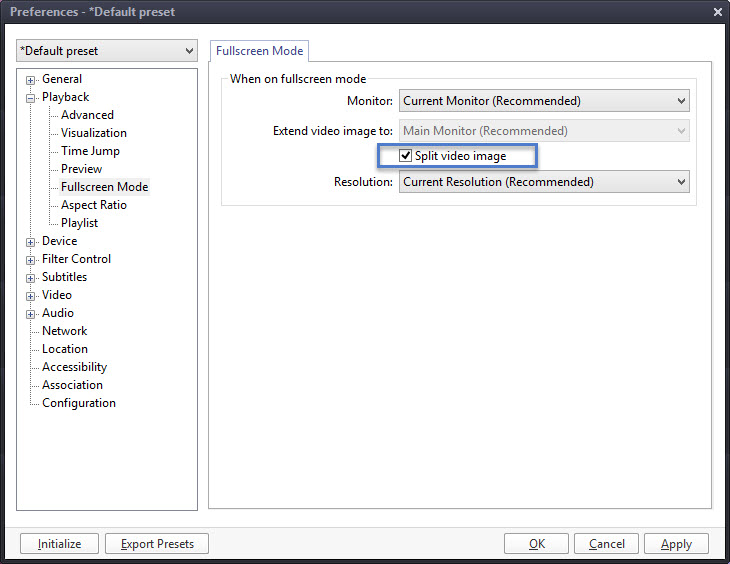Open the Time Jump settings
This screenshot has height=564, width=730.
point(90,151)
